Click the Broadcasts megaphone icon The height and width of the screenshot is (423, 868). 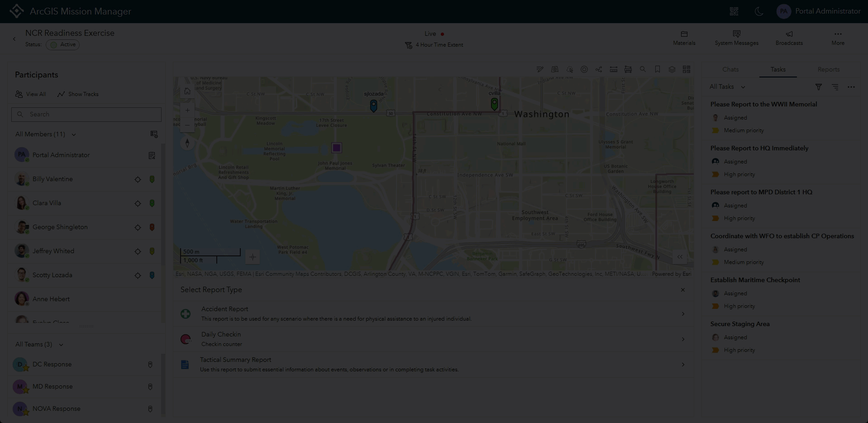tap(789, 34)
